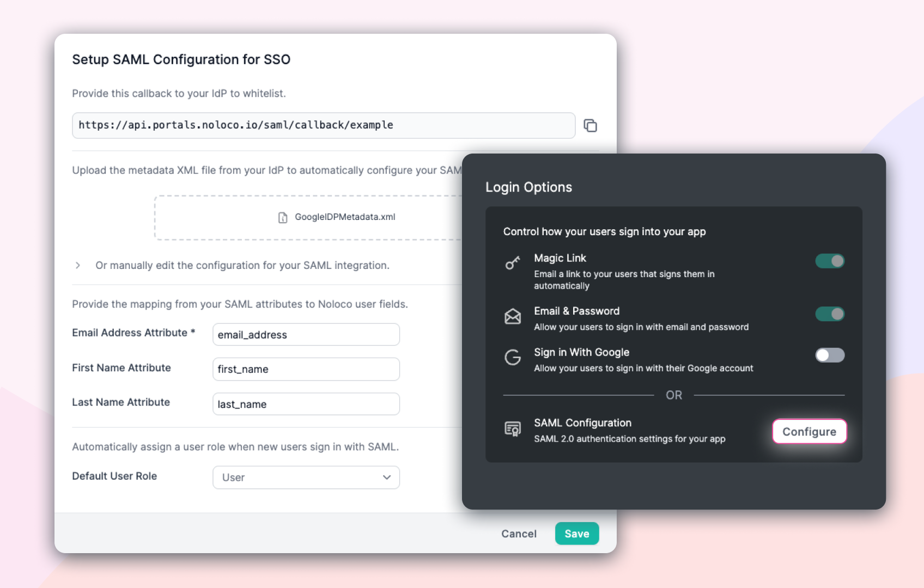924x588 pixels.
Task: Click the GoogleIDPMetadata.xml upload area
Action: [x=308, y=217]
